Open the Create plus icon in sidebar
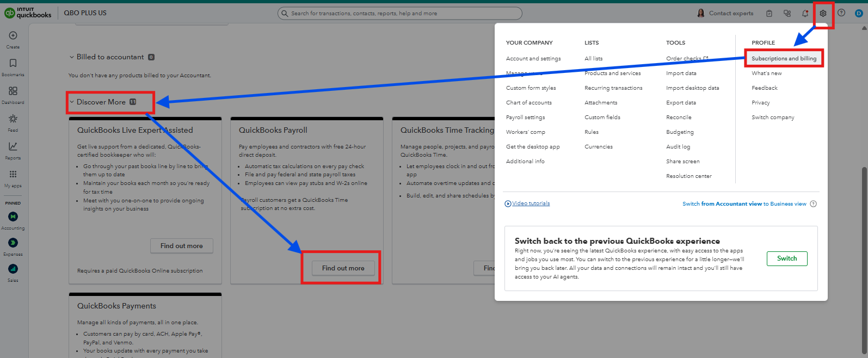Screen dimensions: 868x358 click(13, 35)
